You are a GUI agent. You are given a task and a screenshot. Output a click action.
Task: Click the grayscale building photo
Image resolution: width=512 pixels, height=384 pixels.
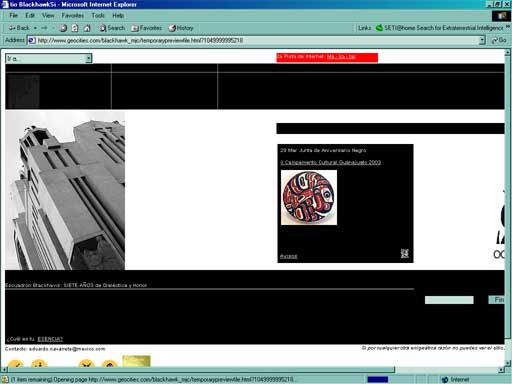click(x=65, y=190)
